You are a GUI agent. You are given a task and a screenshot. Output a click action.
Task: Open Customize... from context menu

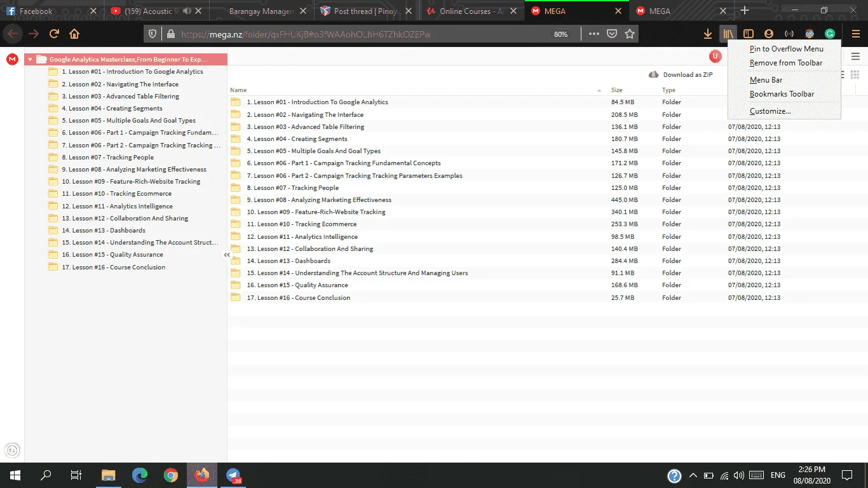(770, 111)
